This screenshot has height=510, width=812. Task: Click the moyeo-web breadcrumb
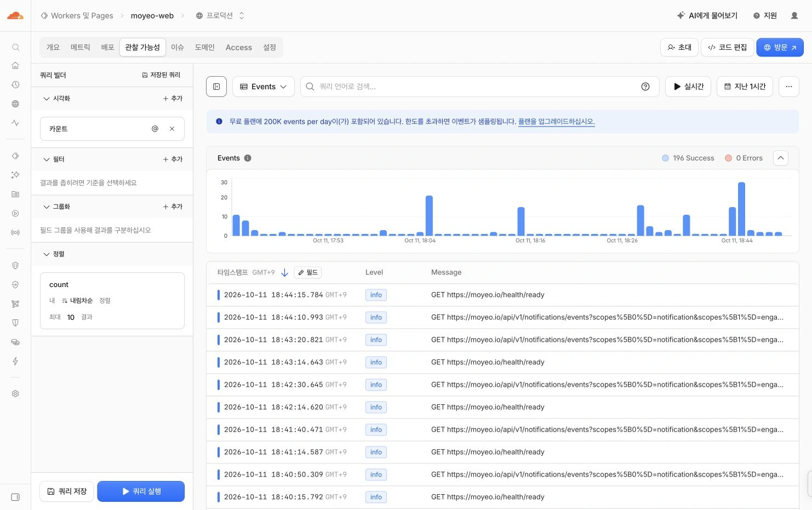[x=152, y=15]
